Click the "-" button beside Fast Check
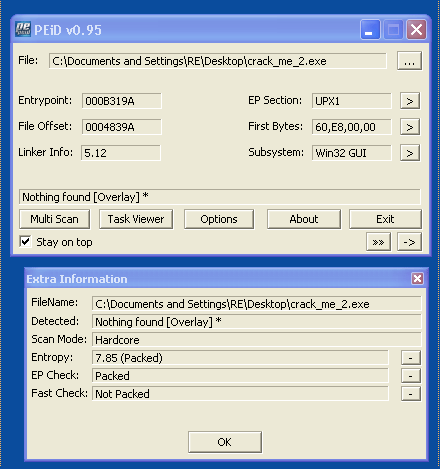This screenshot has width=440, height=469. coord(411,394)
